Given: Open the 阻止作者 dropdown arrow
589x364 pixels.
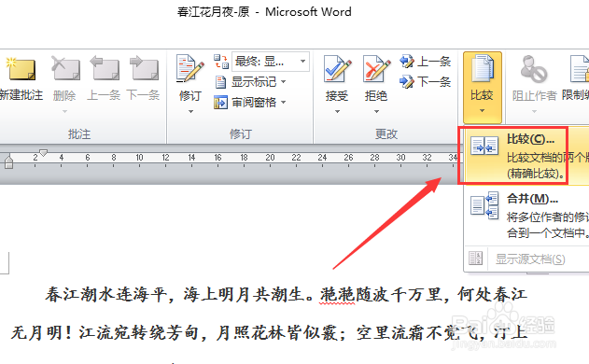Looking at the screenshot, I should [x=534, y=112].
